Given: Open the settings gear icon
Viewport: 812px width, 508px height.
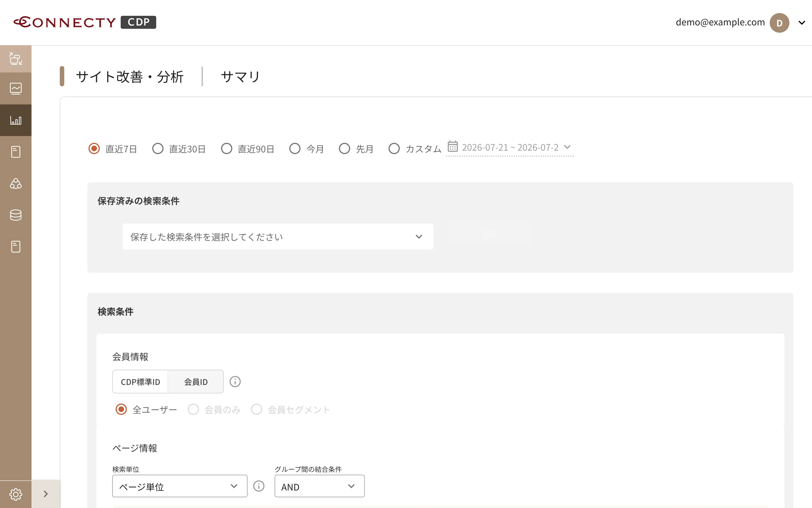Looking at the screenshot, I should pos(16,494).
